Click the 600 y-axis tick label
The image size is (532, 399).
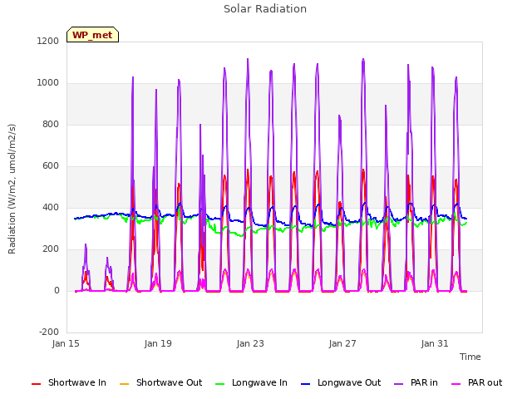(51, 166)
